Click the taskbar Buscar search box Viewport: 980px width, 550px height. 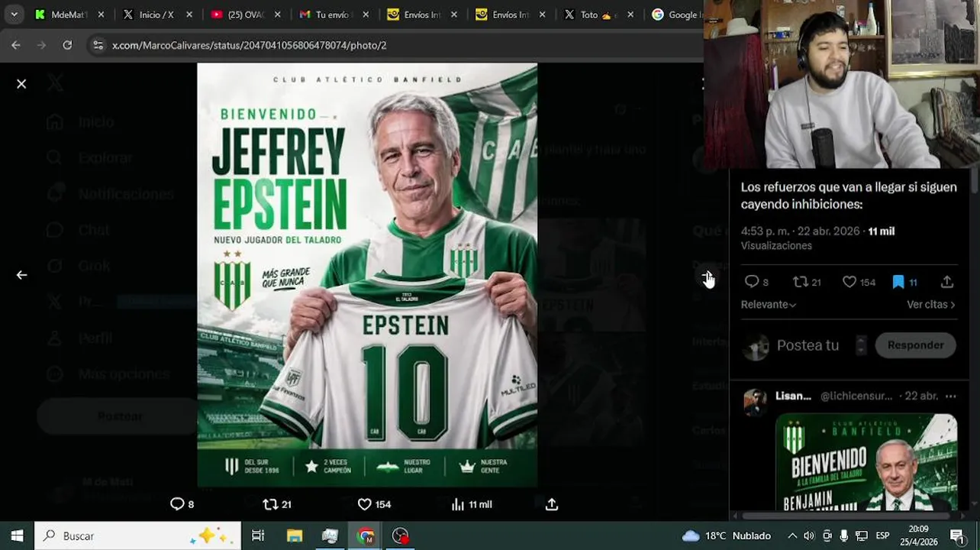point(138,535)
